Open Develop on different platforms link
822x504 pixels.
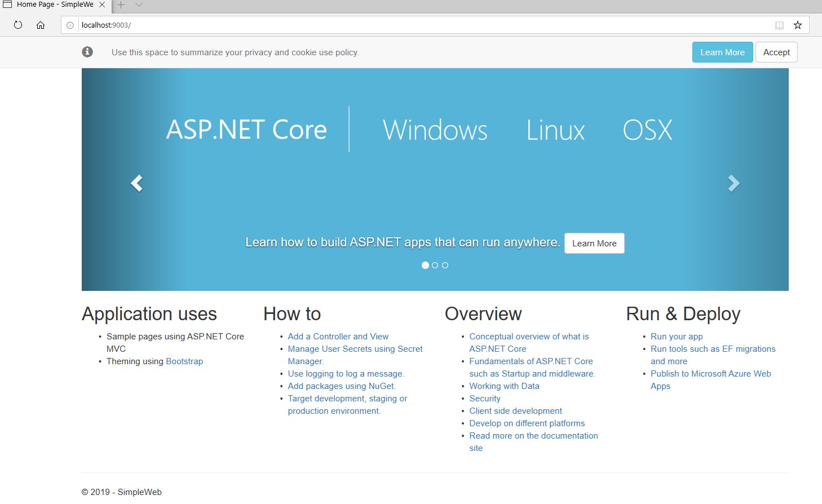coord(527,423)
